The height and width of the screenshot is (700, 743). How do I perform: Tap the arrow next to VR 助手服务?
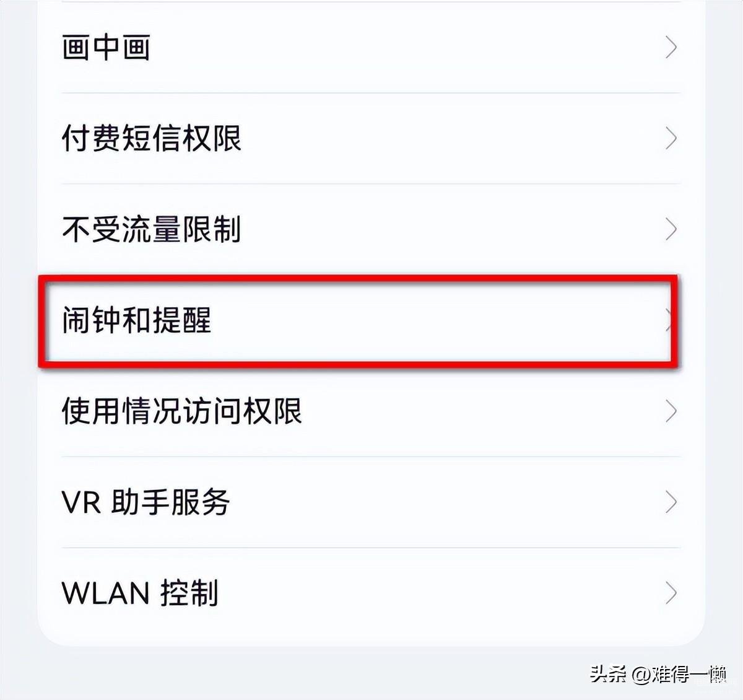pos(671,502)
